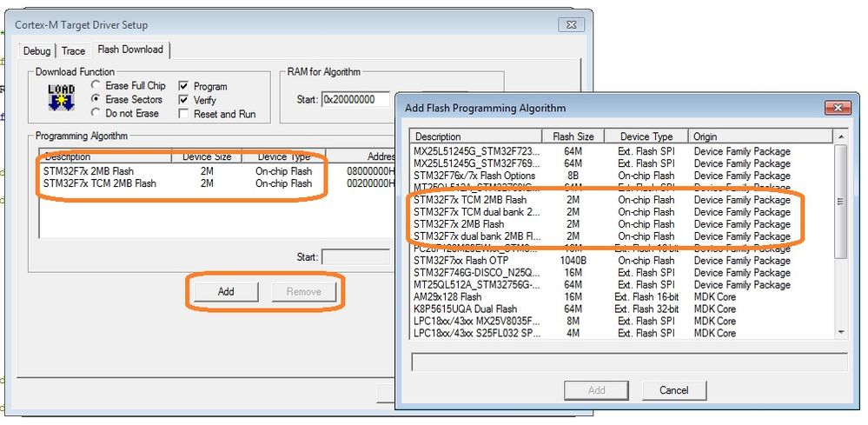Click the path field below algorithm list

pyautogui.click(x=629, y=362)
